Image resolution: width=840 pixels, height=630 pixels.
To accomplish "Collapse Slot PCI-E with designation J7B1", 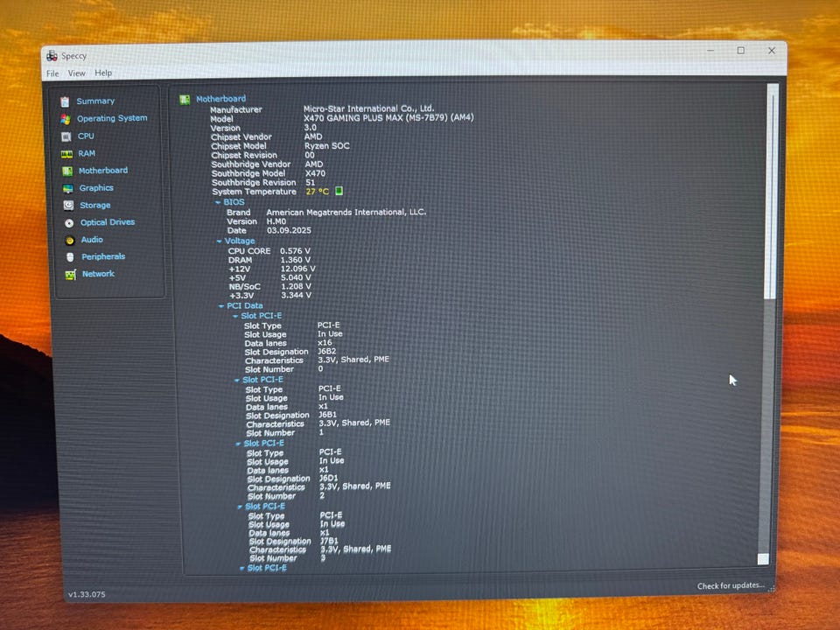I will click(240, 507).
